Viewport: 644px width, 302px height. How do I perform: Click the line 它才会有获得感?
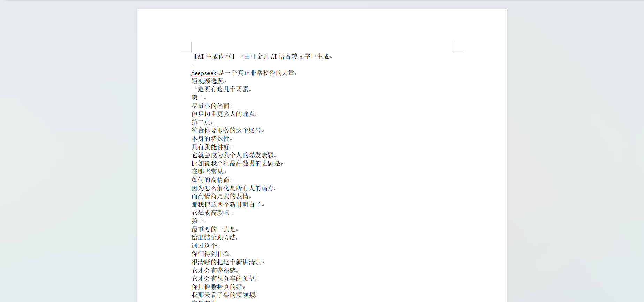(214, 271)
